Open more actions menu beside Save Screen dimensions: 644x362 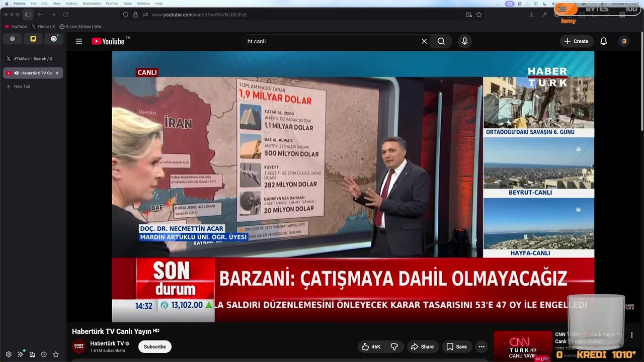point(481,346)
